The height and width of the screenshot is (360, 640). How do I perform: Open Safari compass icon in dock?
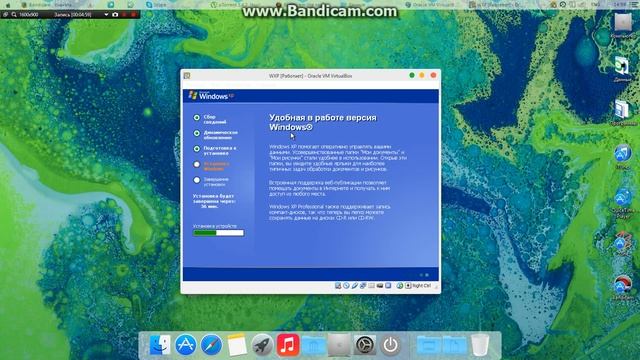[x=211, y=345]
